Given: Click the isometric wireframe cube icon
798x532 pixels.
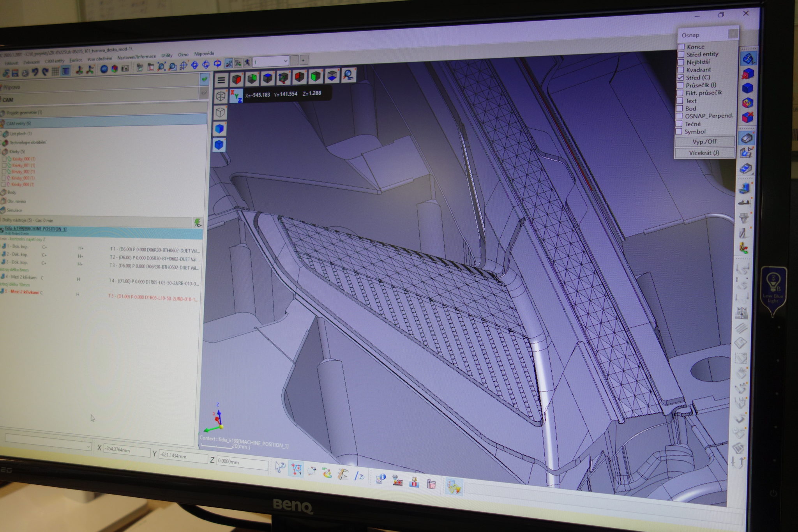Looking at the screenshot, I should [221, 96].
